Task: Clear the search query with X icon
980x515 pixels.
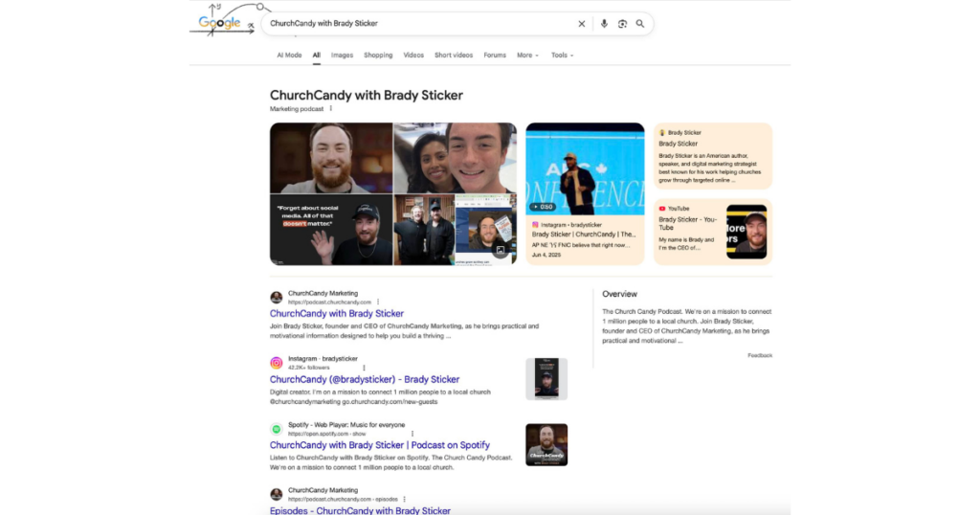Action: point(581,24)
